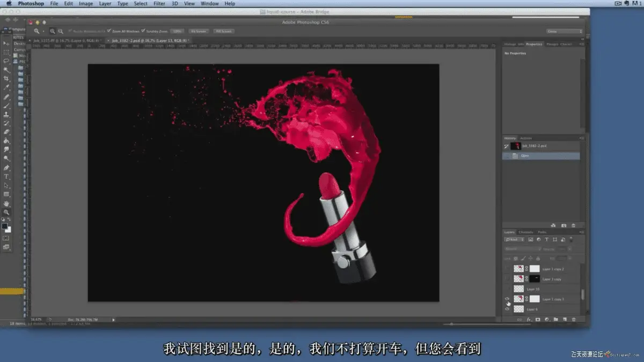Open the Filter menu

(x=159, y=3)
